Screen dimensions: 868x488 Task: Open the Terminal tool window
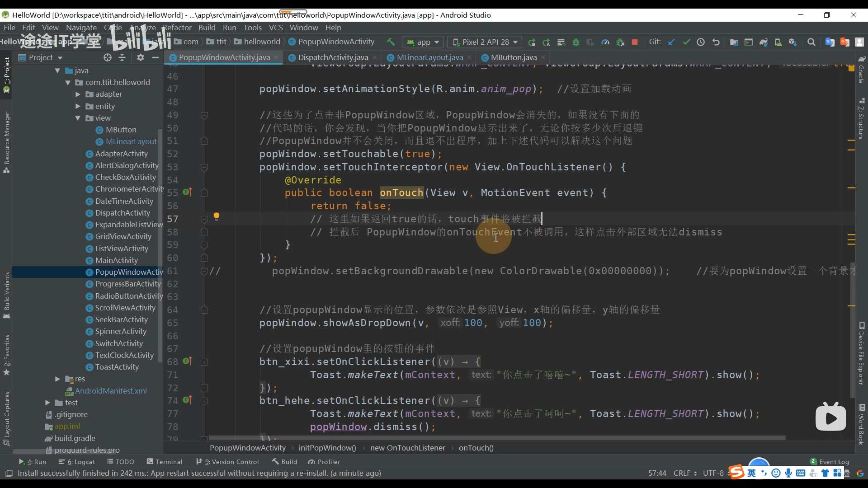pyautogui.click(x=165, y=462)
